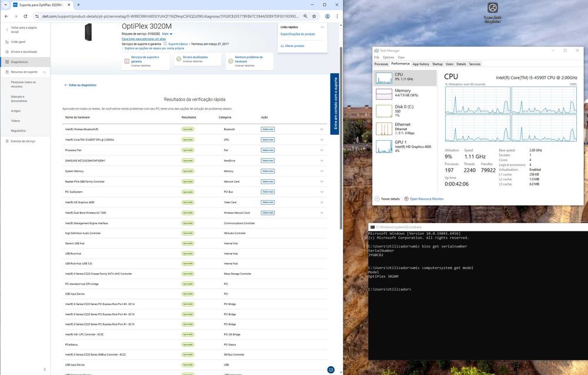Expand the Intel Wireless Bluetooth row
The width and height of the screenshot is (588, 375).
click(322, 129)
